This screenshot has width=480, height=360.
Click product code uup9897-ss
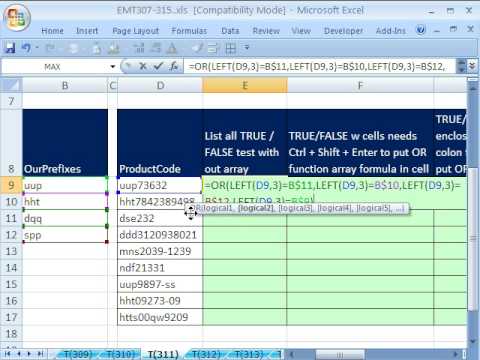pos(160,284)
